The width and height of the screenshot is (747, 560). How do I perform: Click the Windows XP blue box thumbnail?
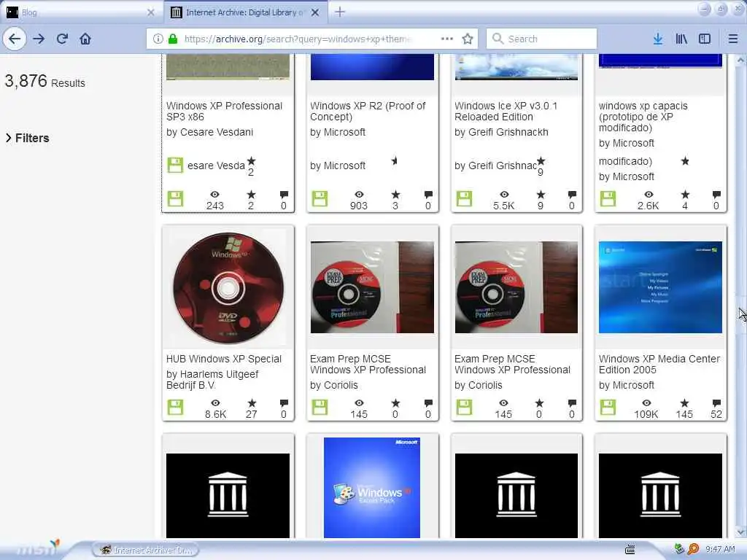point(371,488)
